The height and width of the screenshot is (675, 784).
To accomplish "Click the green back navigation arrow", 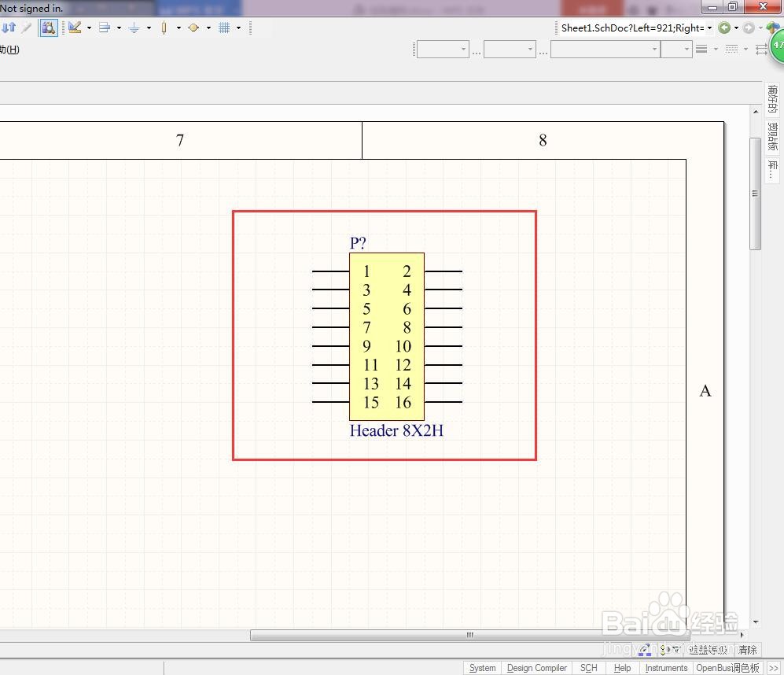I will (x=724, y=28).
